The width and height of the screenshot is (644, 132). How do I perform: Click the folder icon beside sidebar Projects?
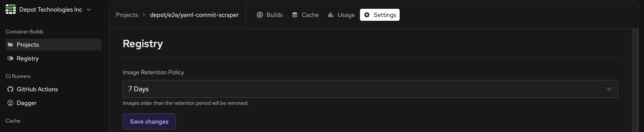click(x=10, y=45)
